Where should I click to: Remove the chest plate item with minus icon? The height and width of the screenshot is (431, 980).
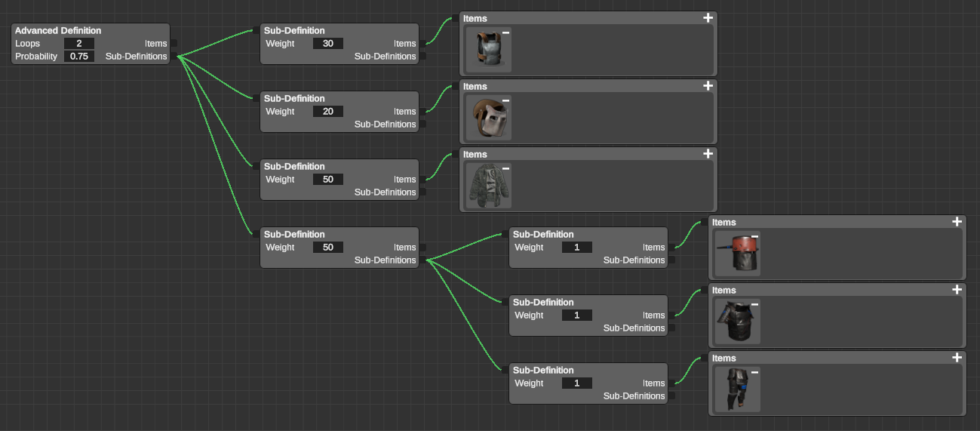(x=505, y=32)
